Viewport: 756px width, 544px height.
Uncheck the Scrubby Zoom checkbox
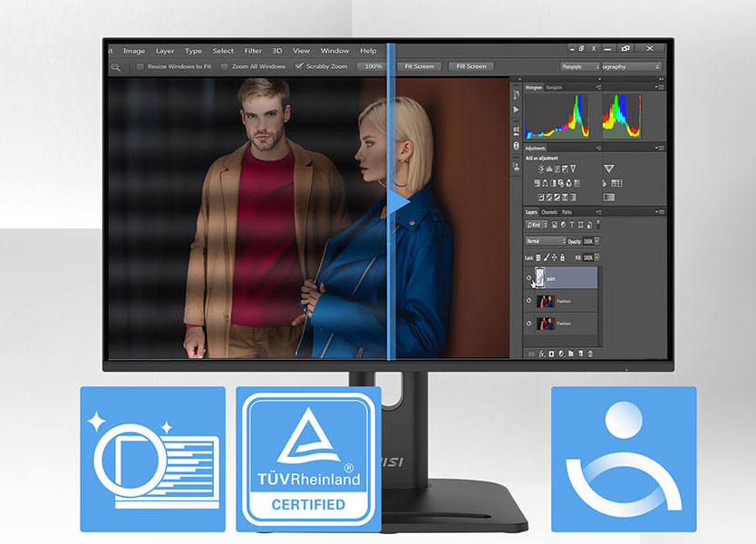coord(299,66)
